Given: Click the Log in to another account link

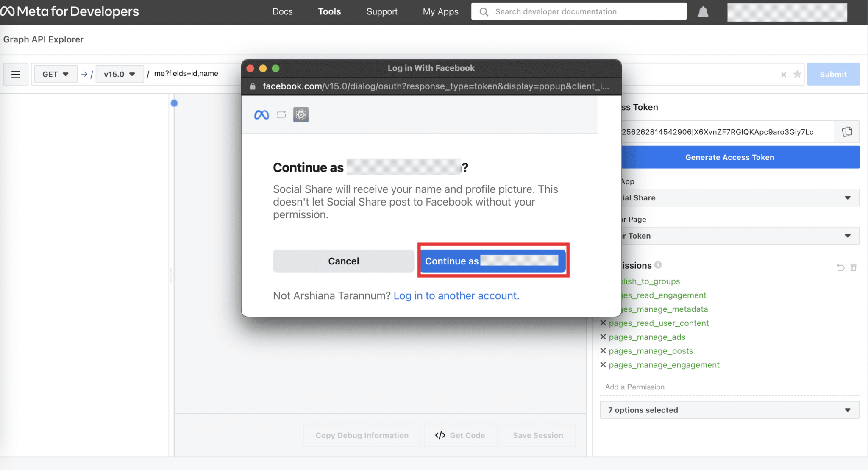Looking at the screenshot, I should click(x=456, y=295).
